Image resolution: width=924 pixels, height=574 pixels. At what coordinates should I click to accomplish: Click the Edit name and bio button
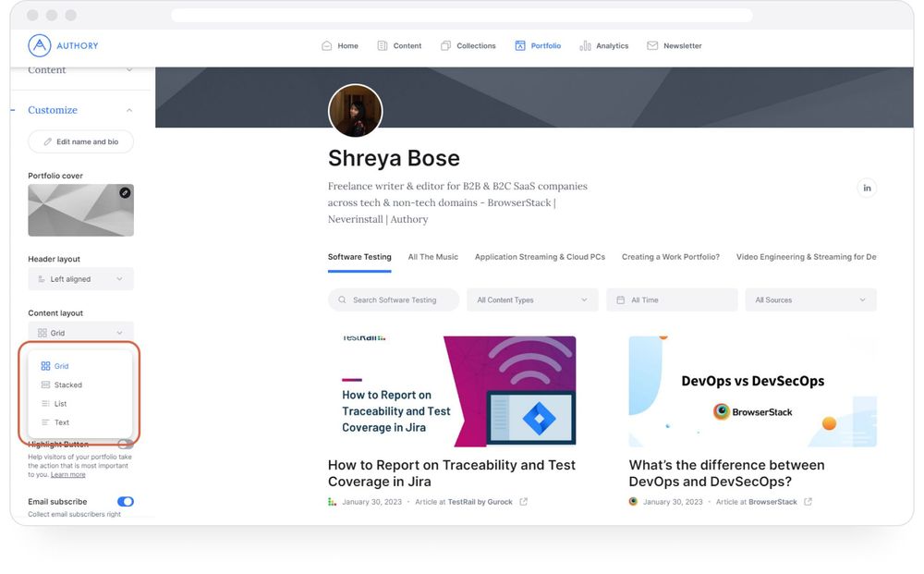[80, 141]
